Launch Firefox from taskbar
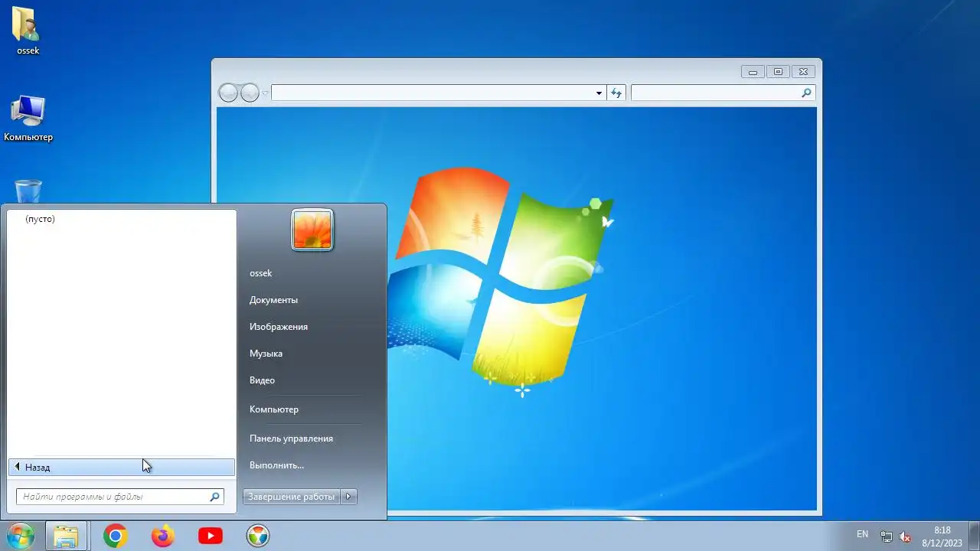 (163, 536)
